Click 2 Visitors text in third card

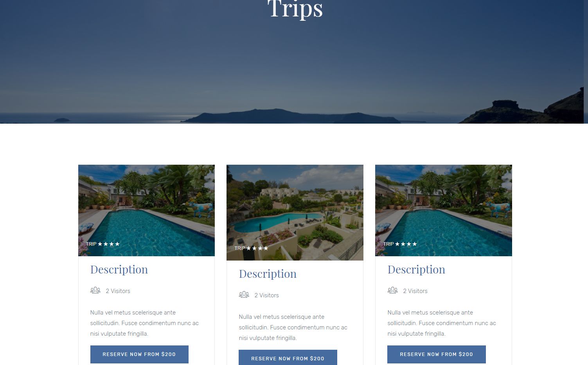(x=415, y=291)
